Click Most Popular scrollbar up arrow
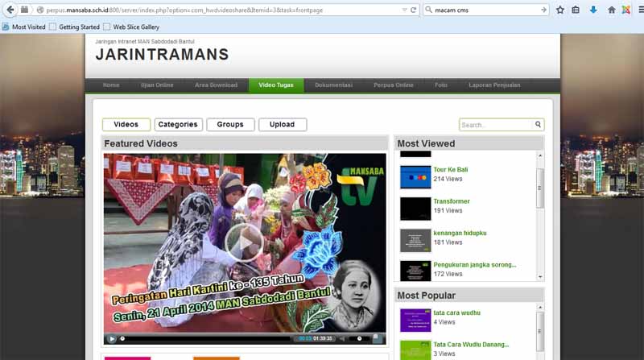Screen dimensions: 644x360 pyautogui.click(x=540, y=307)
